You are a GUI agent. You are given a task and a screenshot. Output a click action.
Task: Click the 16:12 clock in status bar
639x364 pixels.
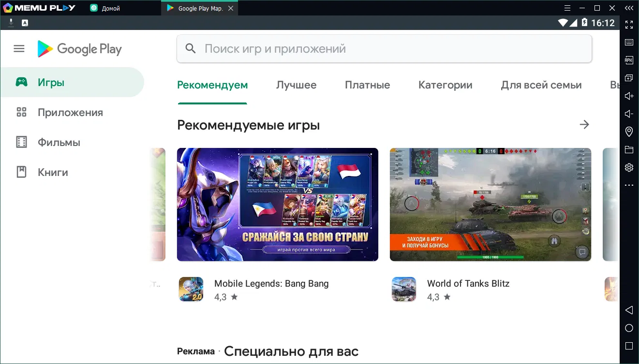coord(603,23)
